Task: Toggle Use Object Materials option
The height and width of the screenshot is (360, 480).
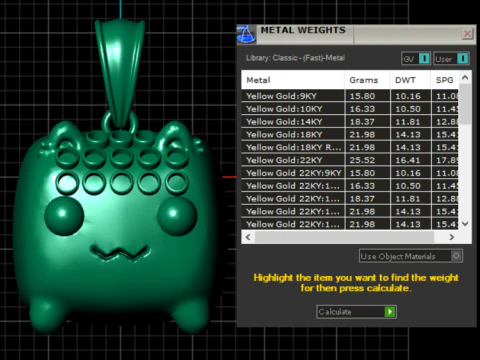Action: [411, 256]
